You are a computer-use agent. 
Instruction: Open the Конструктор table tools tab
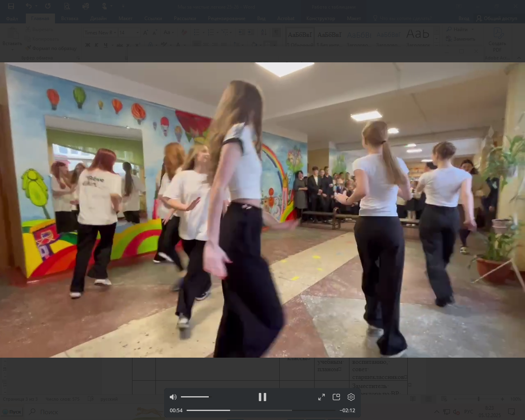[x=321, y=18]
